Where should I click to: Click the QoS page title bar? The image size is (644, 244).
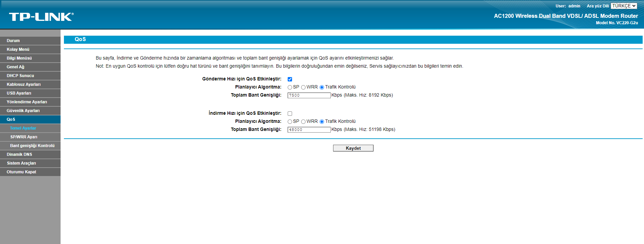[353, 39]
